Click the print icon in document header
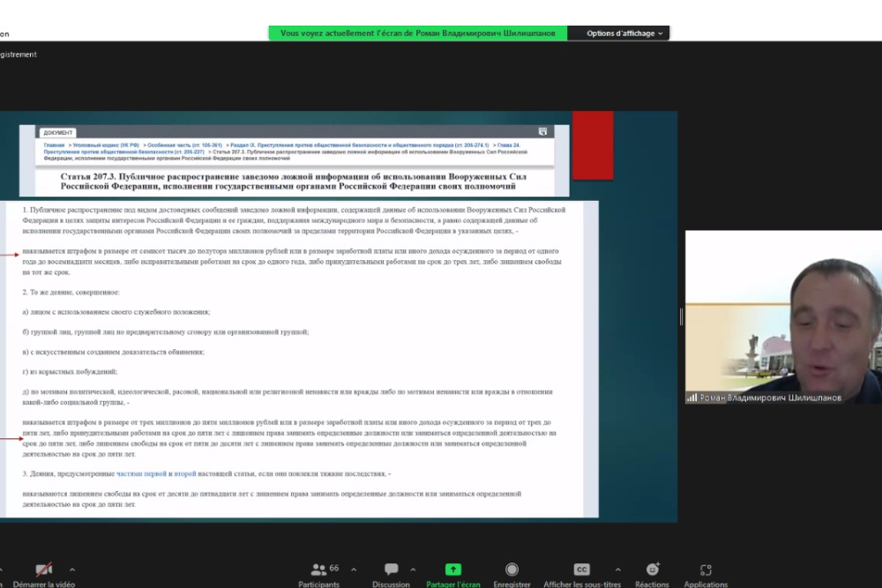 (x=543, y=131)
